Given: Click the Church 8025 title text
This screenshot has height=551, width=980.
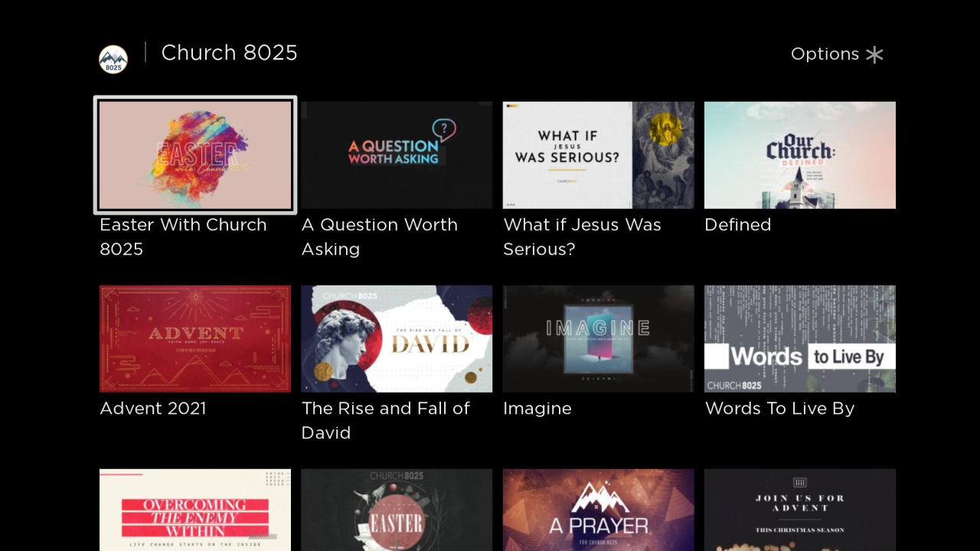Looking at the screenshot, I should (x=229, y=53).
